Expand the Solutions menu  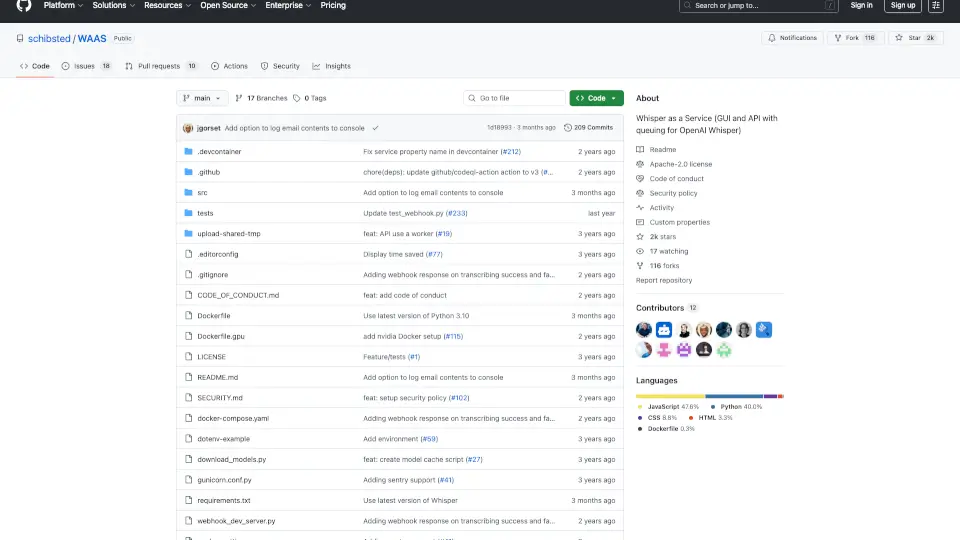coord(113,6)
